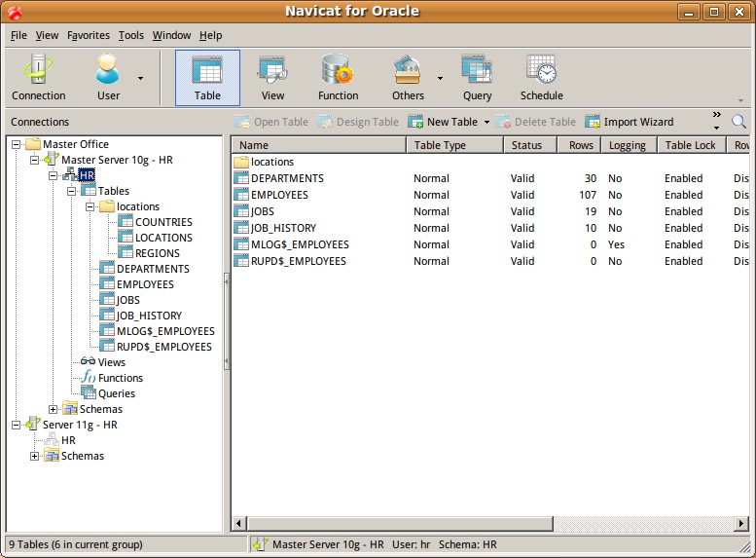
Task: Open the File menu
Action: 18,35
